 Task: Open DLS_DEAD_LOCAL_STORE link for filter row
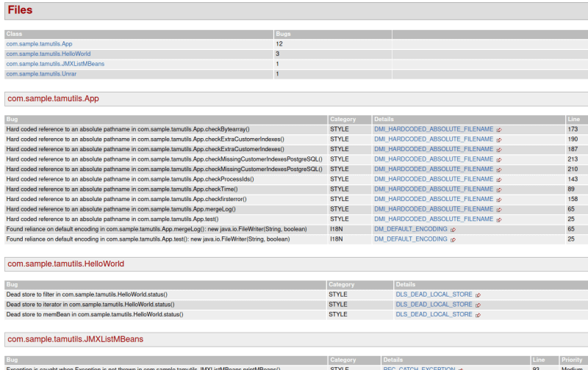tap(434, 294)
